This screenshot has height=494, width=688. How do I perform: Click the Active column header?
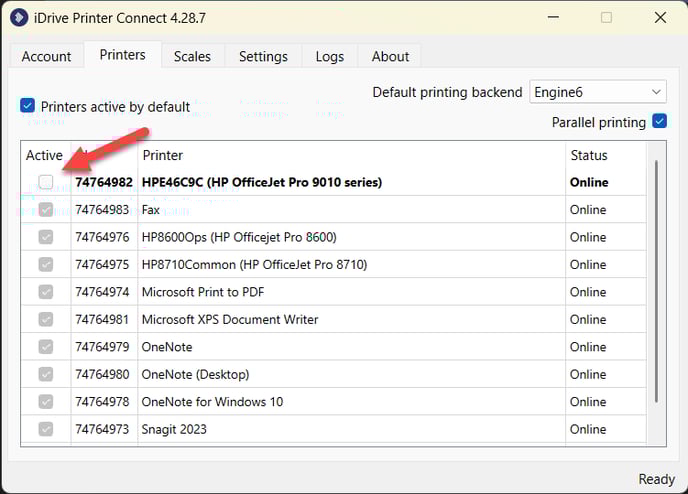pyautogui.click(x=44, y=155)
